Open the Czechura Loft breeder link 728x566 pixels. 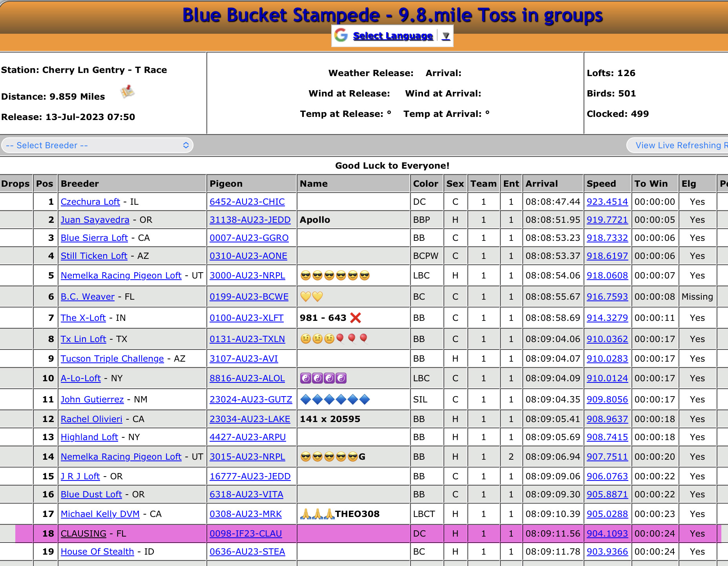(90, 202)
